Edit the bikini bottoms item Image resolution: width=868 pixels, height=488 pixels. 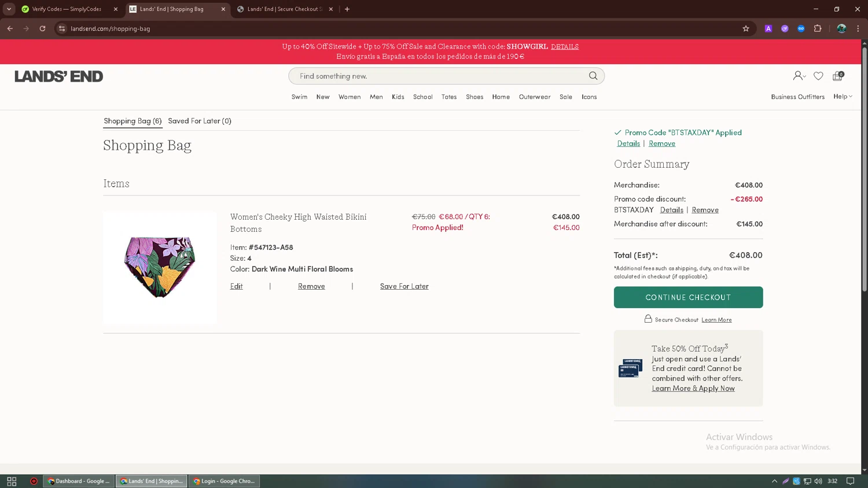click(237, 286)
